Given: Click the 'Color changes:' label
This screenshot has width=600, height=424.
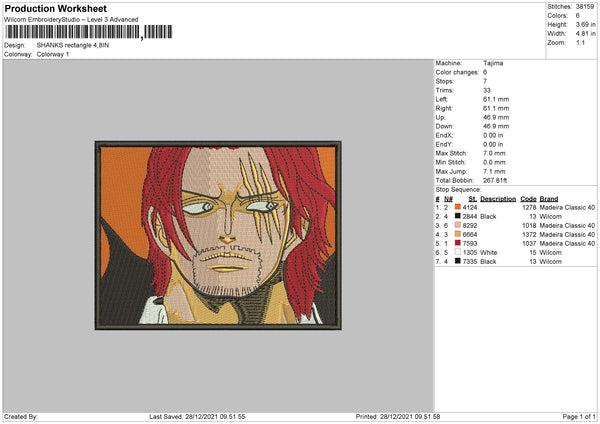Looking at the screenshot, I should 457,72.
